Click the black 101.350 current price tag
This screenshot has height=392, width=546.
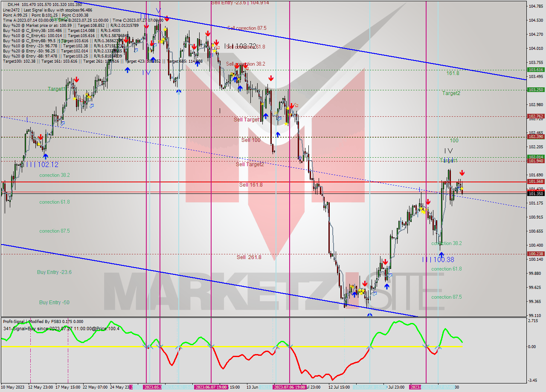536,193
